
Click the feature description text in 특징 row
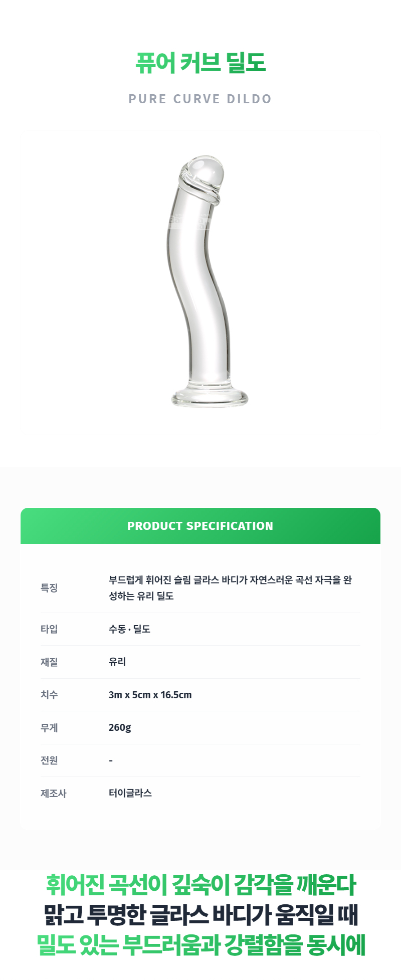(x=230, y=587)
